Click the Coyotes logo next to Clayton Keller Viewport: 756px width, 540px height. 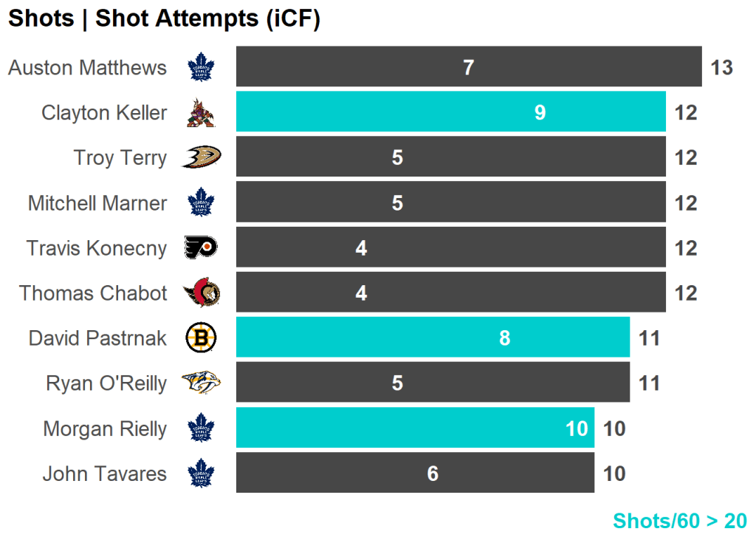(201, 113)
